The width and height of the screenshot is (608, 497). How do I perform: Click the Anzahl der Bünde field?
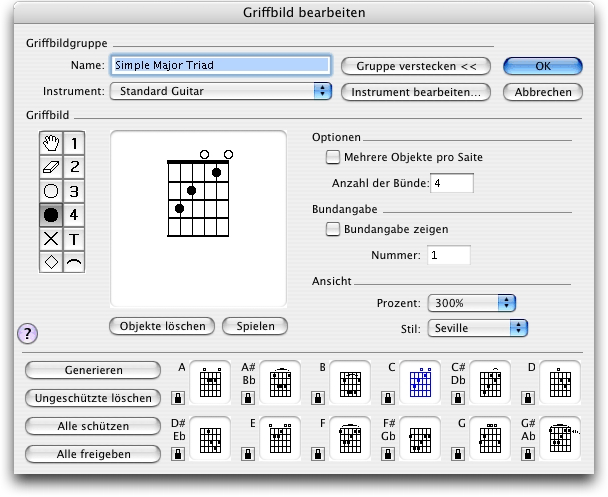[x=452, y=183]
